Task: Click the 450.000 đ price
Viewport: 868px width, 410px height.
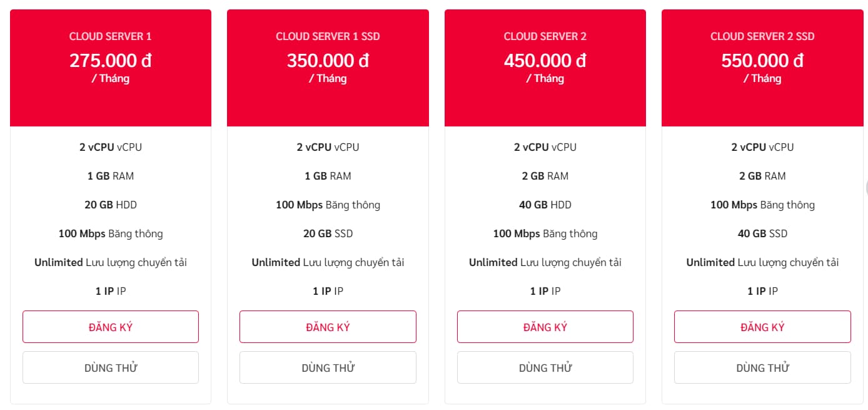Action: point(545,61)
